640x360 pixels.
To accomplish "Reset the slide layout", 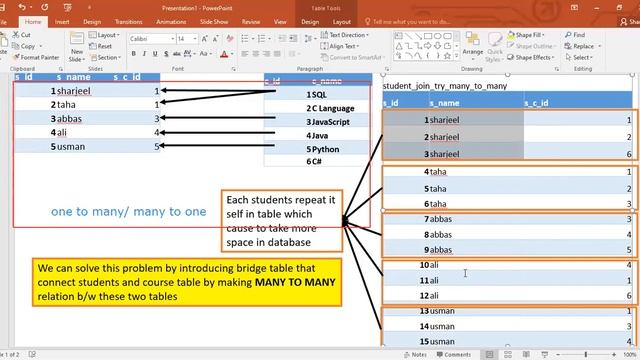I will click(100, 46).
